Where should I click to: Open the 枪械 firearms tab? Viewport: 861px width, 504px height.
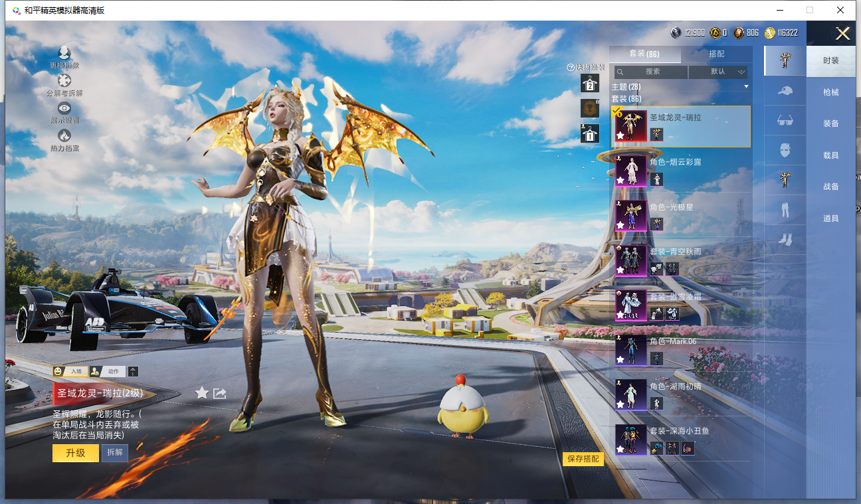830,92
